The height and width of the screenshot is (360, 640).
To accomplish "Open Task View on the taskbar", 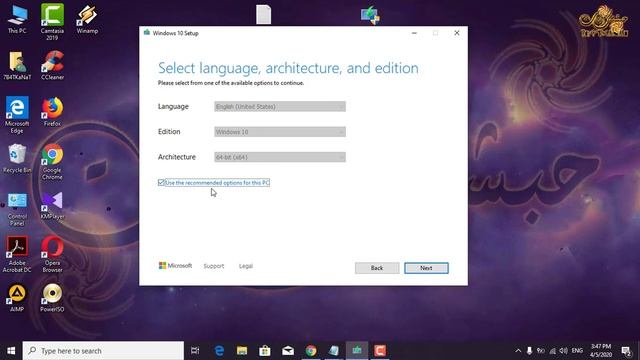I will [195, 351].
